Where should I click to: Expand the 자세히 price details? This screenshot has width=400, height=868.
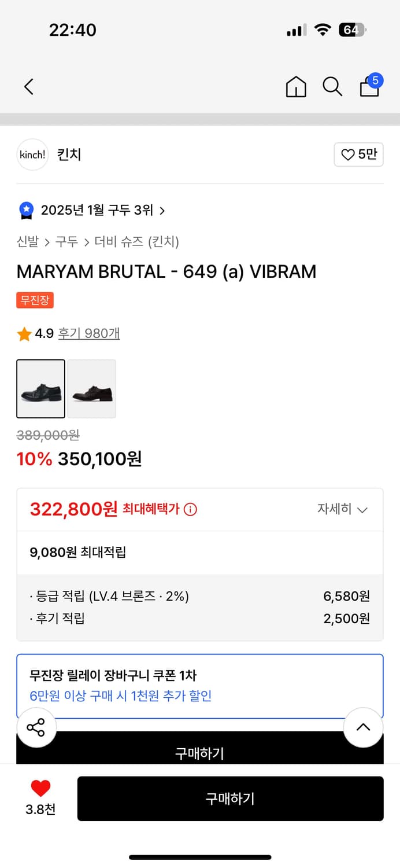(342, 509)
